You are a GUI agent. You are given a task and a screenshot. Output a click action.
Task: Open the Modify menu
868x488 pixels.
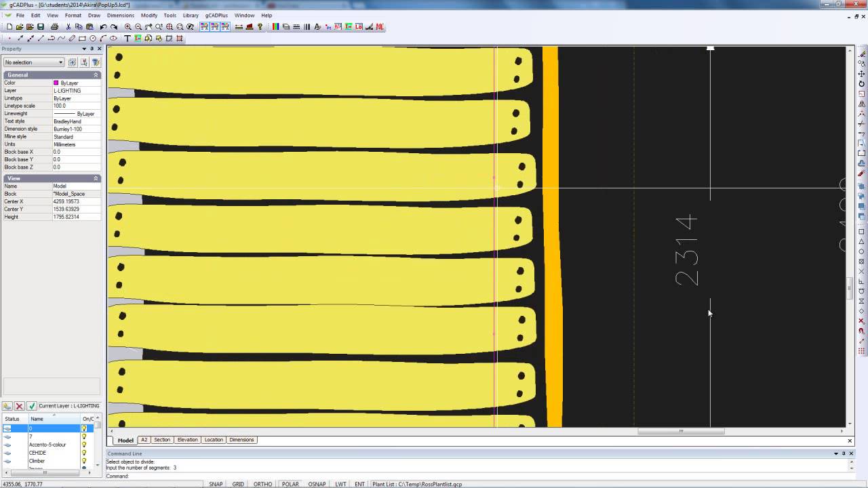149,15
